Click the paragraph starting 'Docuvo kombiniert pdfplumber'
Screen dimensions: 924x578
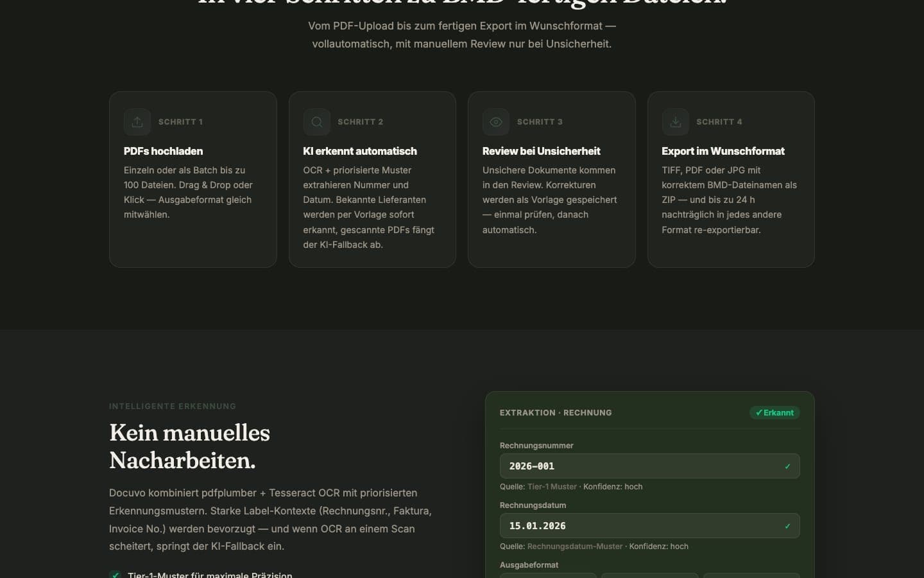click(270, 520)
